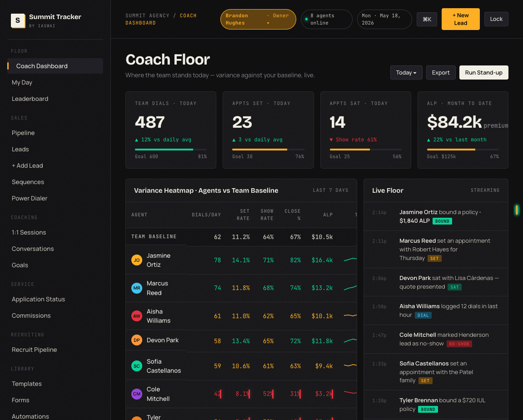Screen dimensions: 523x420
Task: Open the Today date range dropdown
Action: click(406, 73)
